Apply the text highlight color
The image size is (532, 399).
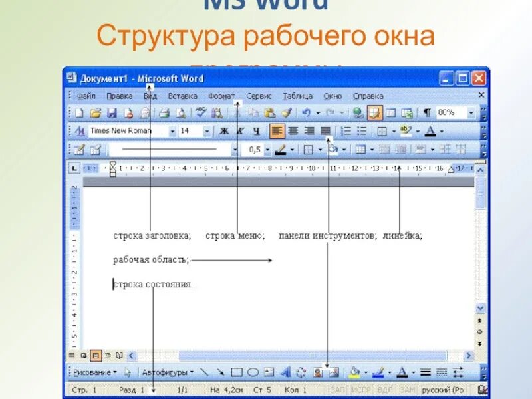tap(406, 131)
